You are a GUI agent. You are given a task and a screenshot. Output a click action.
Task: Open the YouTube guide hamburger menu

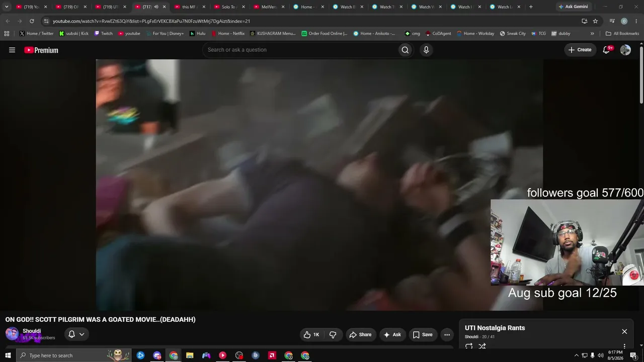pyautogui.click(x=12, y=50)
